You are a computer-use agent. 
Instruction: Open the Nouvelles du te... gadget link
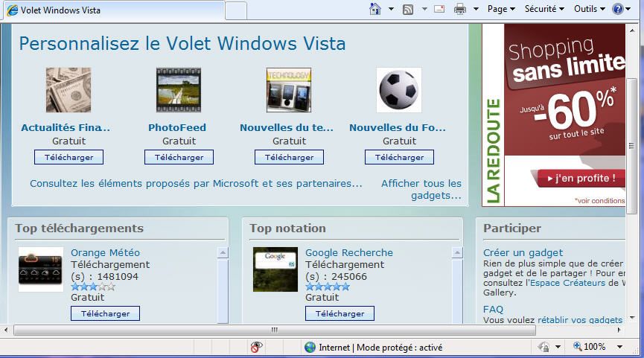pos(287,128)
